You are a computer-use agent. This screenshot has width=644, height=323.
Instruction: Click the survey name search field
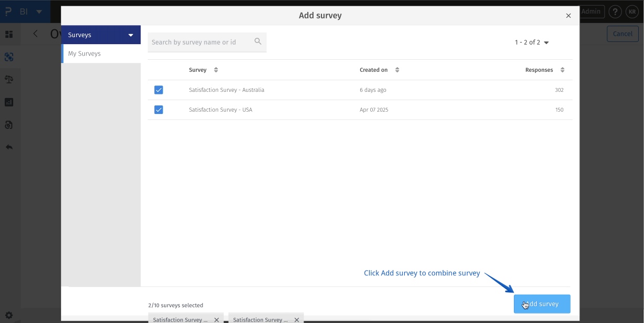(x=199, y=42)
